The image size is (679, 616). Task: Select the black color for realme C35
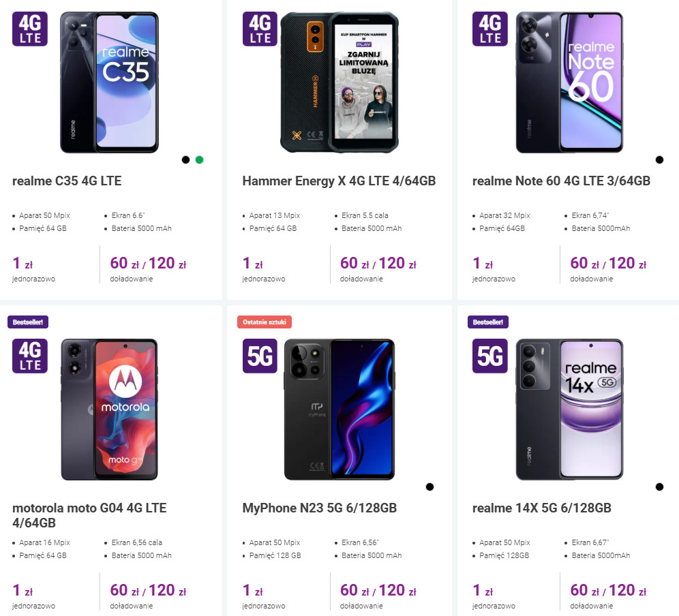[185, 160]
